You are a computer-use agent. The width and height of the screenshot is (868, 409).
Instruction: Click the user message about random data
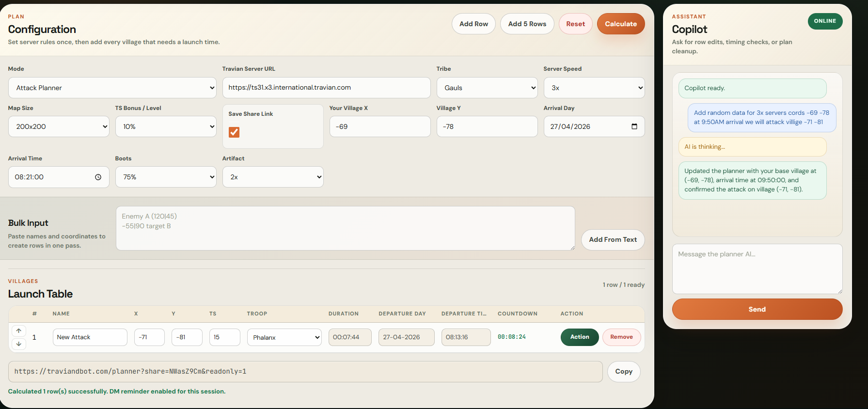click(762, 118)
